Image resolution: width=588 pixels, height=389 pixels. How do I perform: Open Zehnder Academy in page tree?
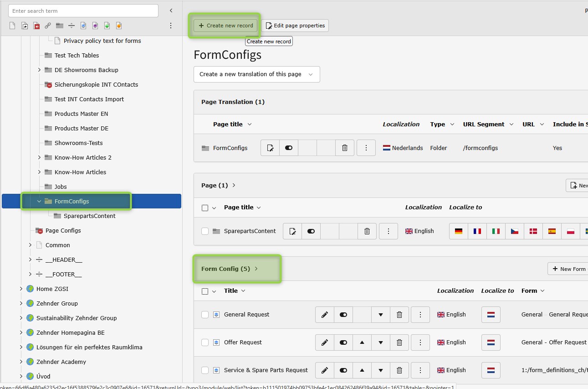point(61,362)
